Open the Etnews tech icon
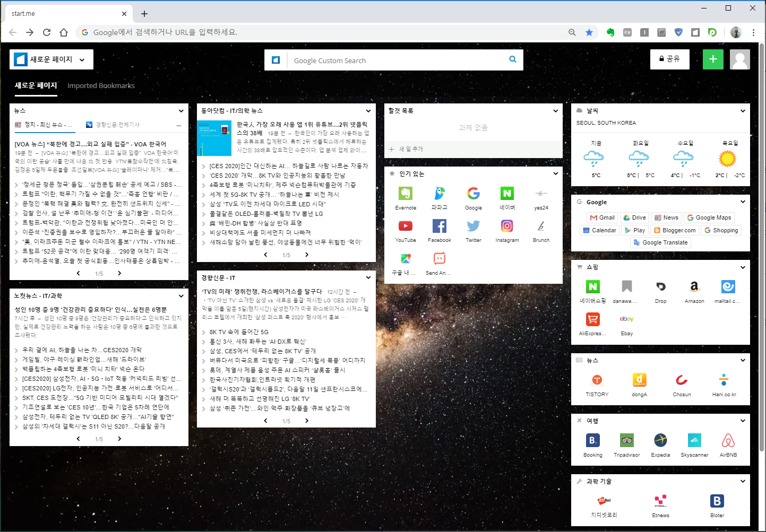The width and height of the screenshot is (766, 532). 661,501
